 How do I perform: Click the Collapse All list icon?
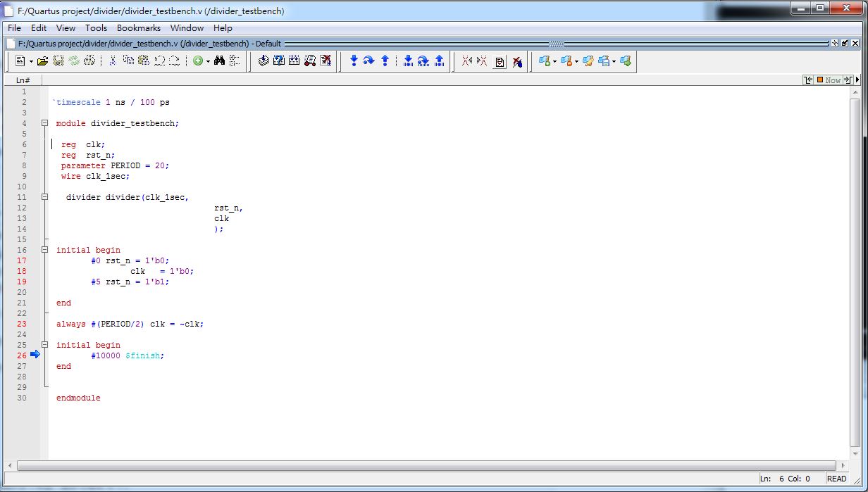235,61
